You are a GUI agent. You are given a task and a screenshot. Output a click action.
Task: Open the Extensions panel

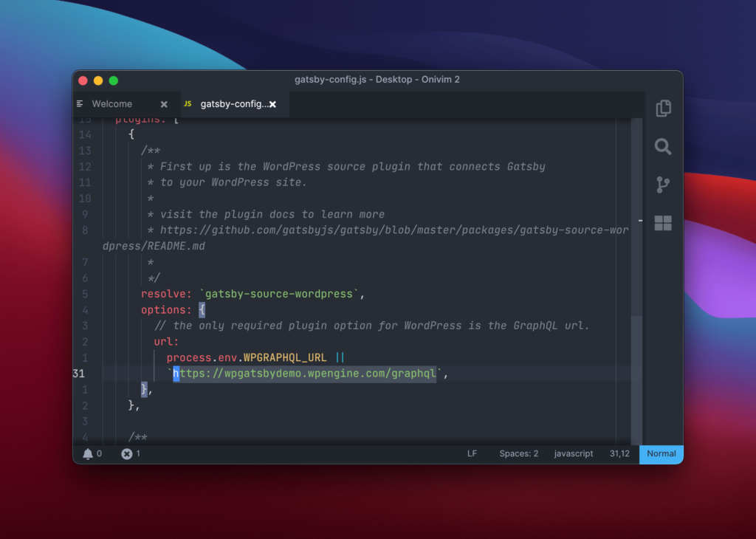tap(662, 222)
